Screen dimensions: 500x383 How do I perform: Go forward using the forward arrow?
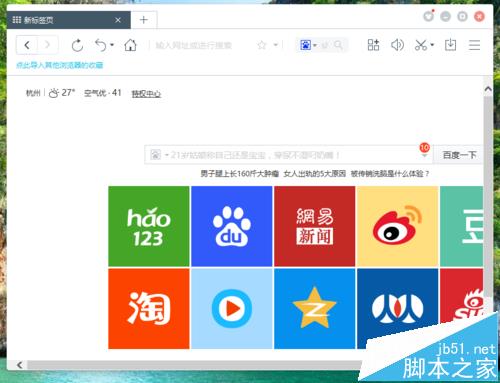click(47, 45)
